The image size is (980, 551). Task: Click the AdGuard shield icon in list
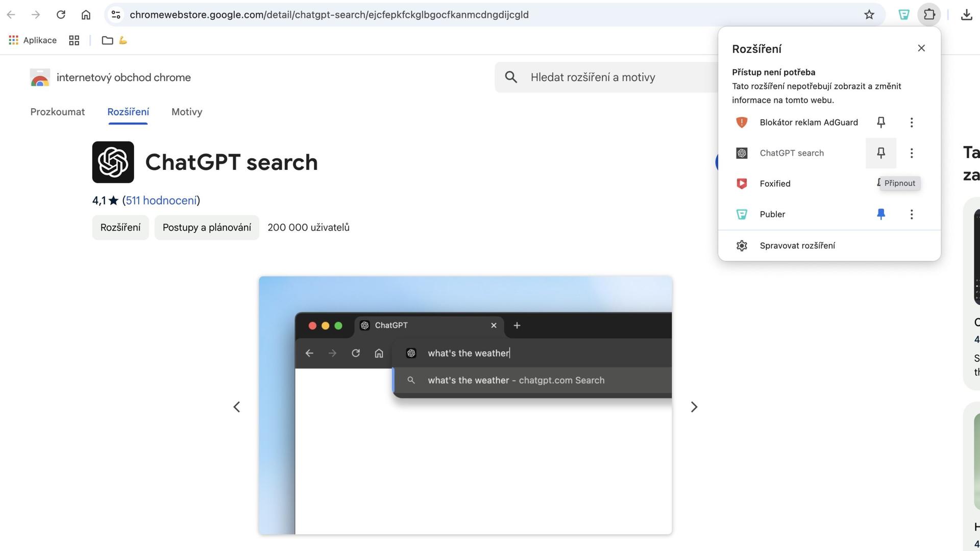[x=742, y=122]
